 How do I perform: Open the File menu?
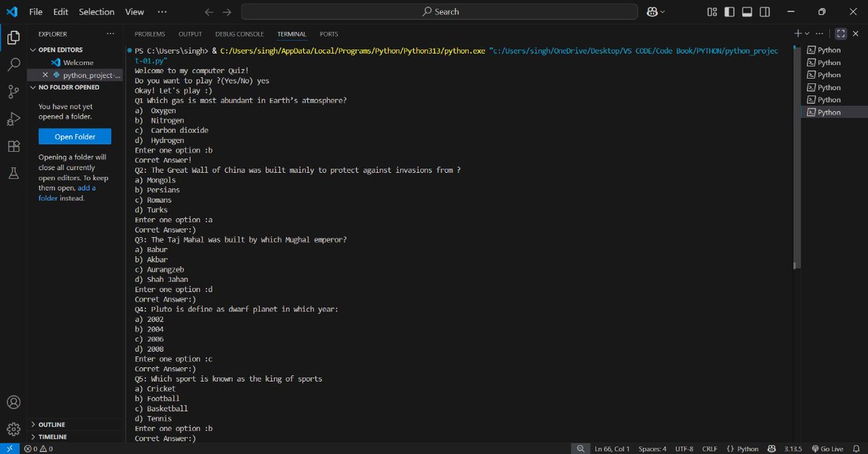(35, 12)
